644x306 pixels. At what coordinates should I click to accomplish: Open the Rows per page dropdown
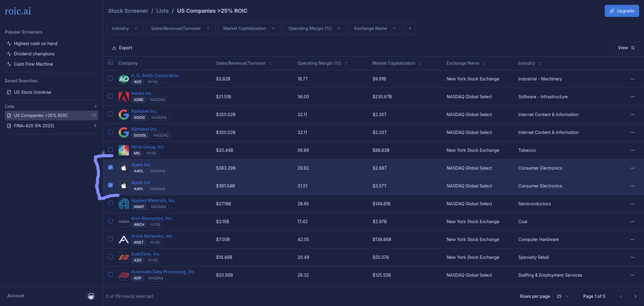click(x=562, y=296)
